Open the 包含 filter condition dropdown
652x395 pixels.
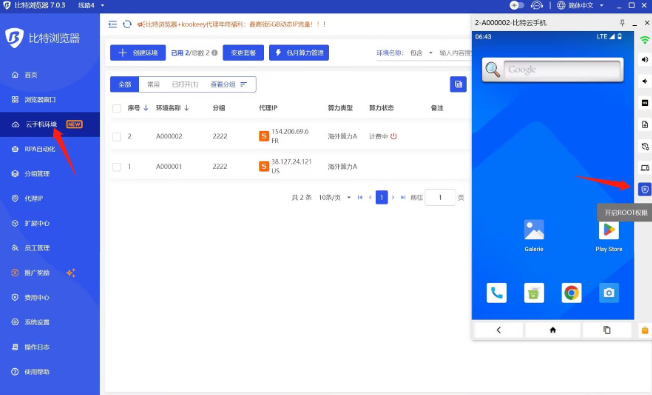(x=422, y=53)
